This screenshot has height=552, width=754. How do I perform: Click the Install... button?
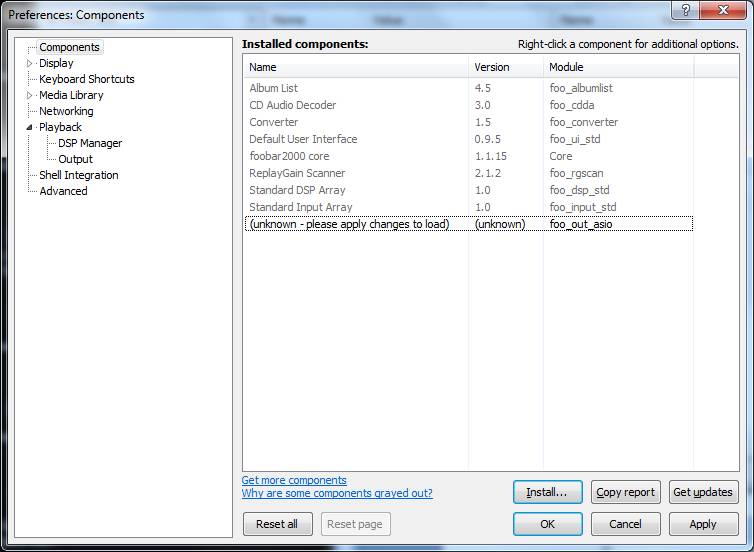548,492
